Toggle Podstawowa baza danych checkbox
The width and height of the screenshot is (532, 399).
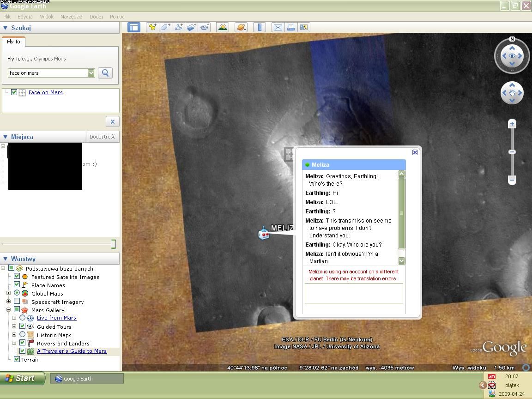(12, 268)
